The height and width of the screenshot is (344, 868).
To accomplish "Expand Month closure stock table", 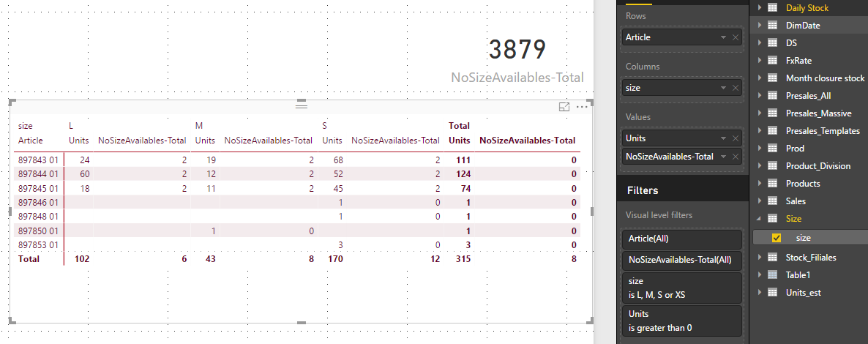I will pos(759,78).
